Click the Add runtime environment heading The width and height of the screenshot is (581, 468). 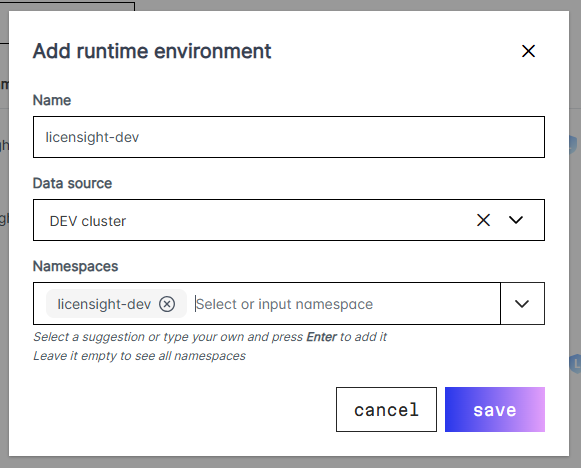(152, 51)
